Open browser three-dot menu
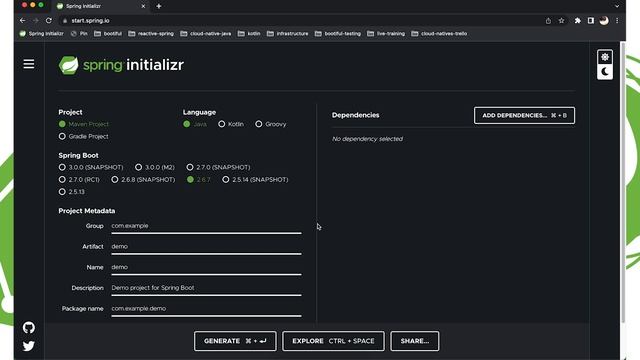This screenshot has width=640, height=360. click(x=617, y=21)
